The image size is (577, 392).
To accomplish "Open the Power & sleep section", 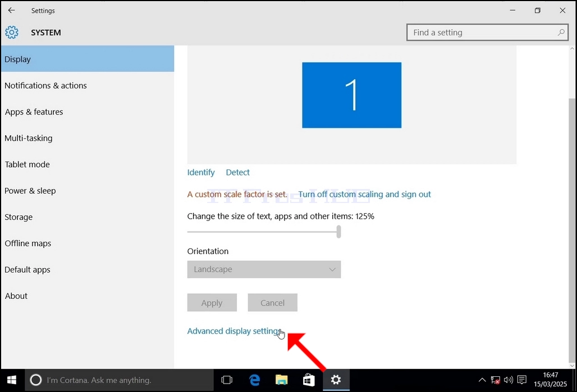I will (x=30, y=191).
